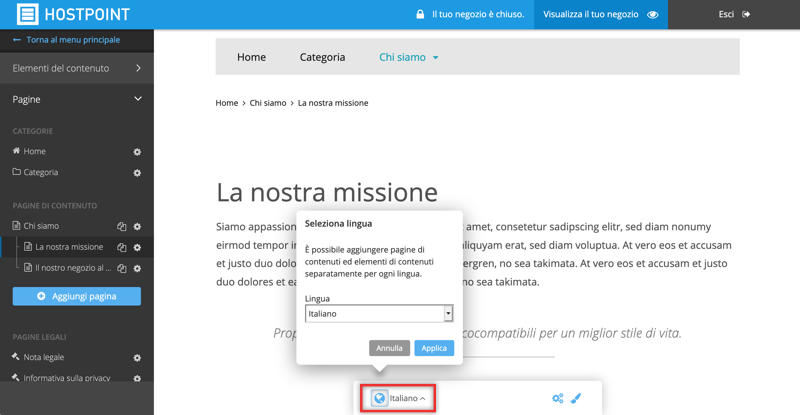
Task: Open settings gear for Il nostro negozio al...
Action: (137, 268)
